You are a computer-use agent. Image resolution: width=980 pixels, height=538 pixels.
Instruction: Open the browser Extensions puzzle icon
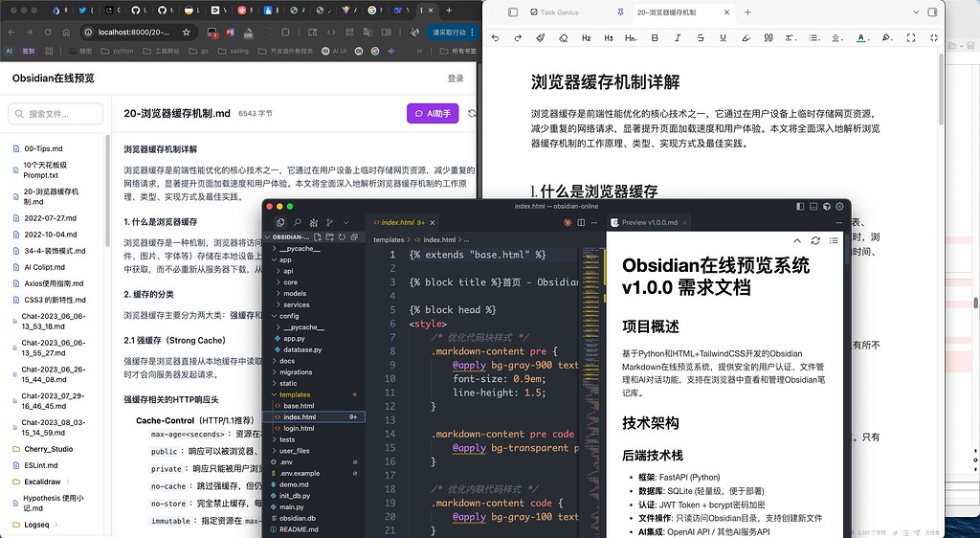(x=285, y=32)
